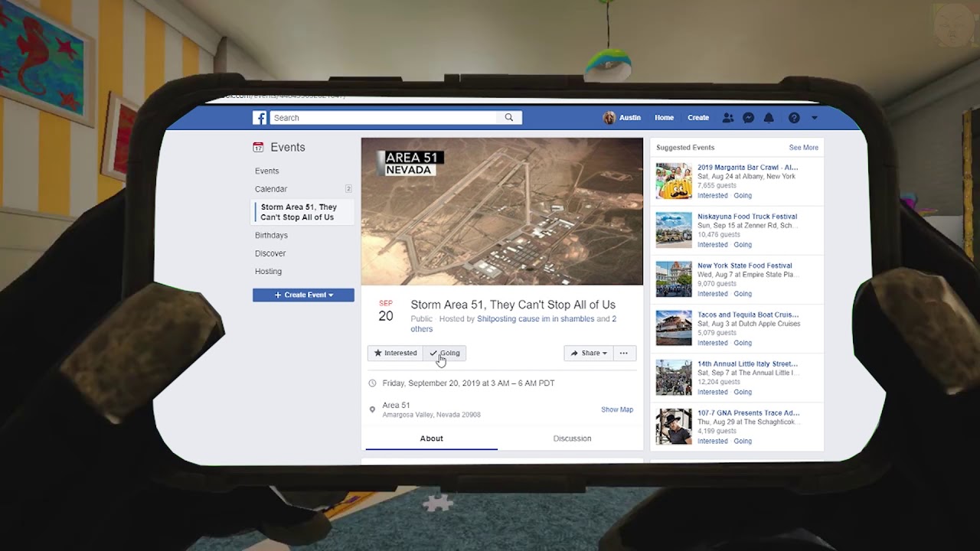Click the Calendar count badge
The image size is (980, 551).
click(348, 189)
